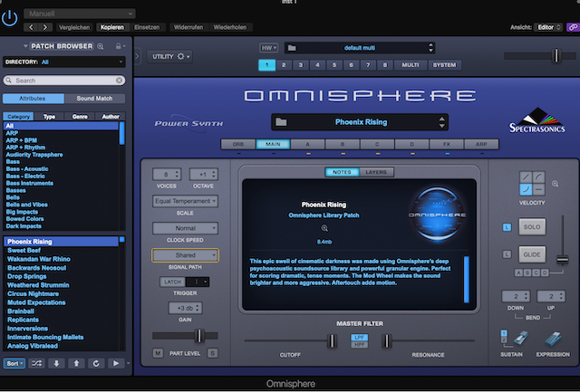Image resolution: width=580 pixels, height=392 pixels.
Task: Click the patch browser lock icon
Action: tap(119, 46)
